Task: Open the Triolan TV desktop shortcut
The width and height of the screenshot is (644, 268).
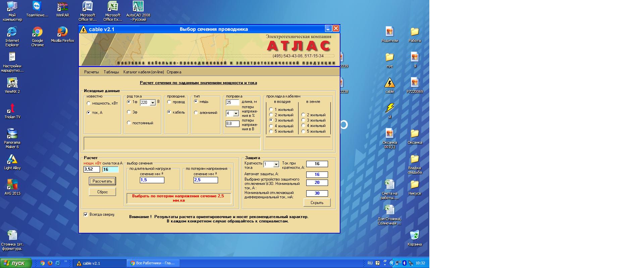Action: (x=12, y=111)
